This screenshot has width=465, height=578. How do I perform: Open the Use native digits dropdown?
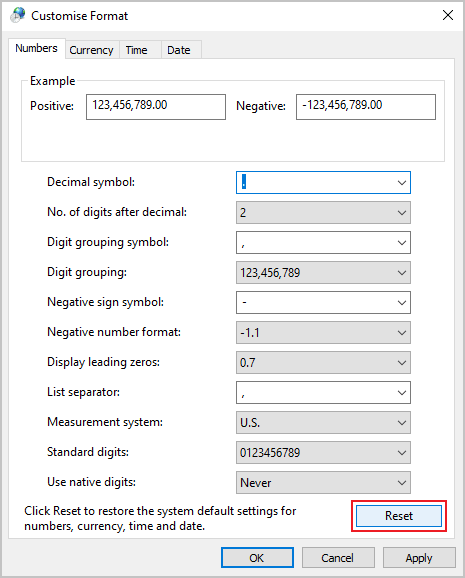[x=323, y=483]
